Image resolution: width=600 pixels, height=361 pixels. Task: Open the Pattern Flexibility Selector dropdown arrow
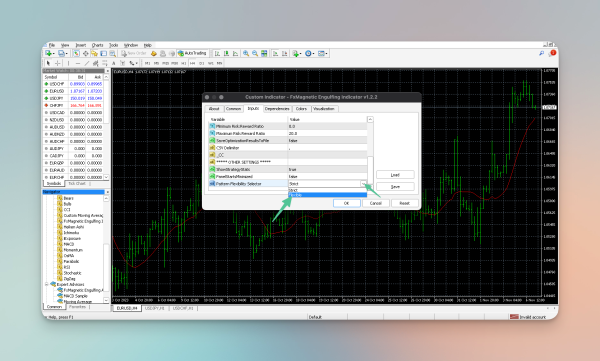(363, 184)
